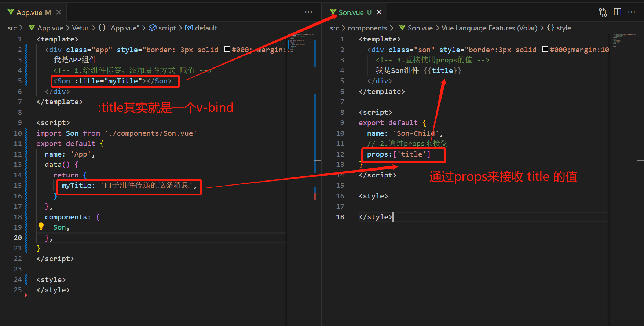Screen dimensions: 644x326
Task: Click src breadcrumb in right editor
Action: 334,28
